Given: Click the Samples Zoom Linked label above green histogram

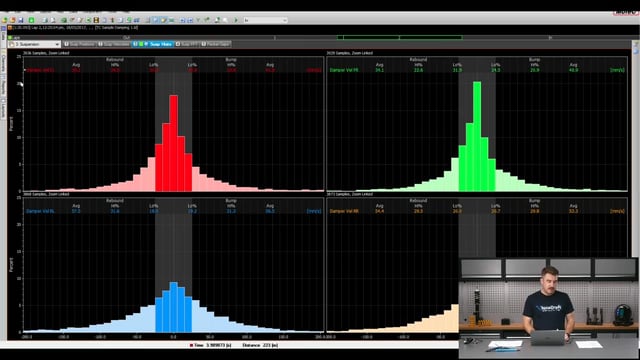Looking at the screenshot, I should point(350,53).
